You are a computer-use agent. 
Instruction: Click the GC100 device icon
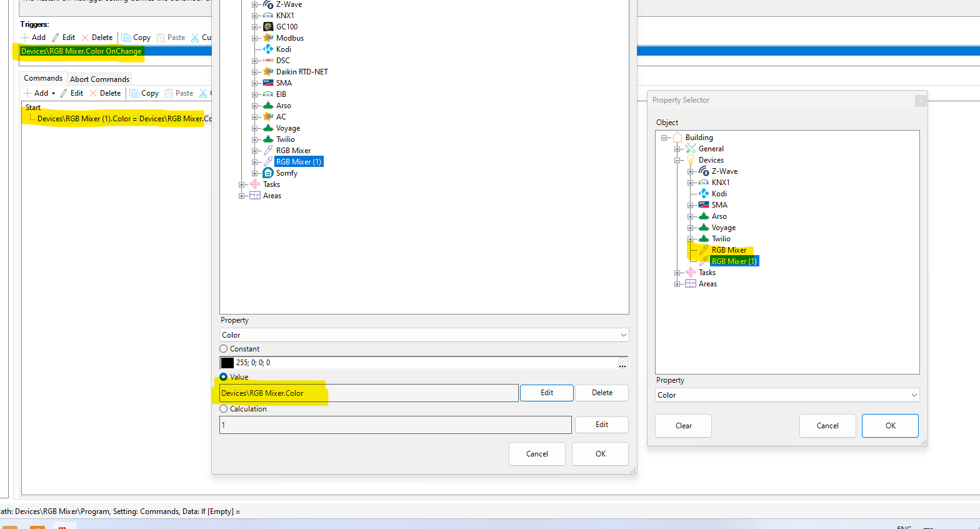268,27
